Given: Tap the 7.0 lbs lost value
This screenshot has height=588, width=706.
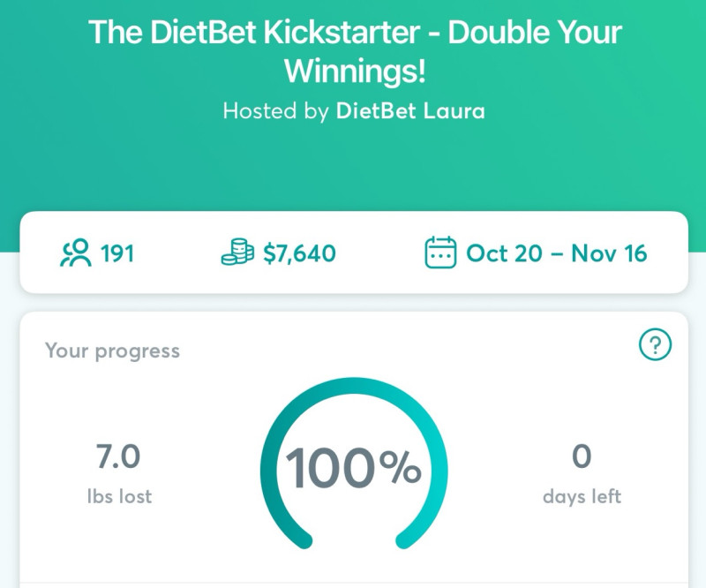Looking at the screenshot, I should (x=117, y=457).
